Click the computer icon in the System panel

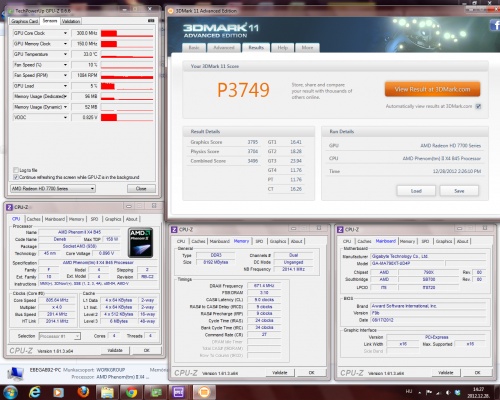[x=15, y=373]
